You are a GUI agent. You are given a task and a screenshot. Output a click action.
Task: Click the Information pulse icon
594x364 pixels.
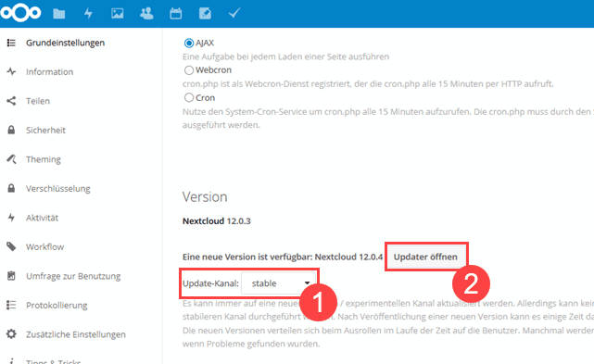click(11, 71)
